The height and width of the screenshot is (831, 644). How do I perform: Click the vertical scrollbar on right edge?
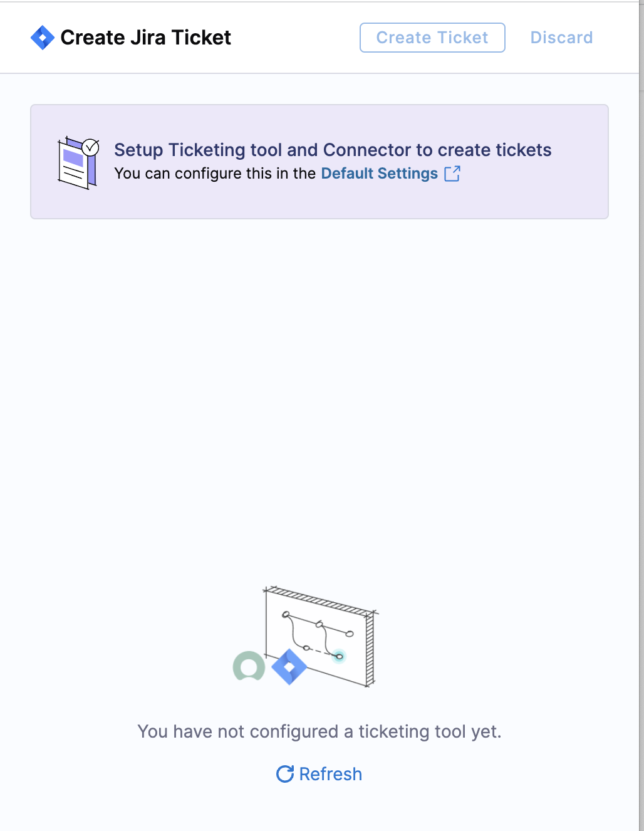point(641,415)
